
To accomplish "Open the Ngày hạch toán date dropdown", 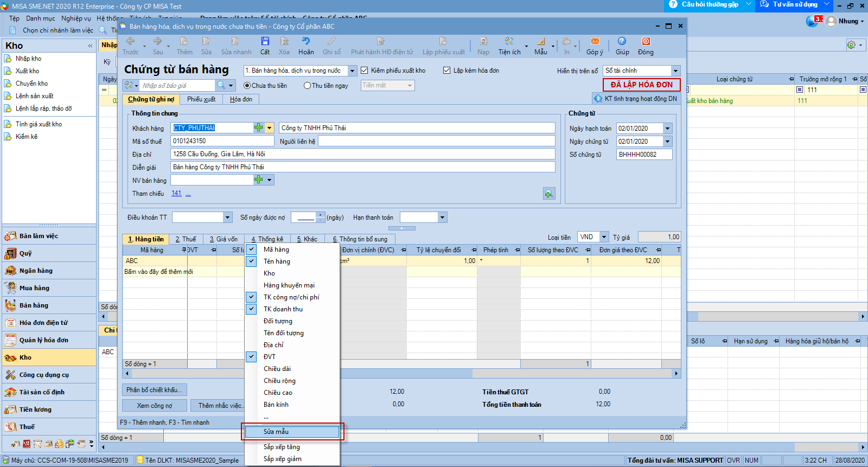I will (668, 129).
